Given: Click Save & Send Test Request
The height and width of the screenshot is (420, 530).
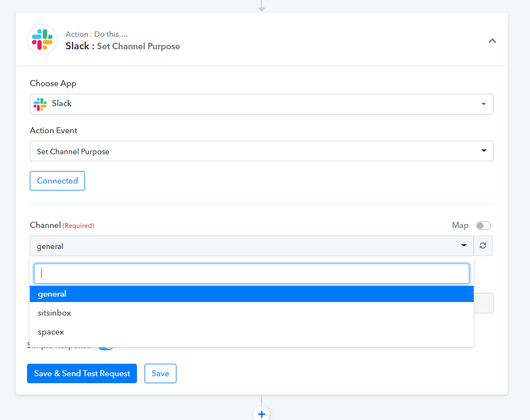Looking at the screenshot, I should pyautogui.click(x=82, y=373).
